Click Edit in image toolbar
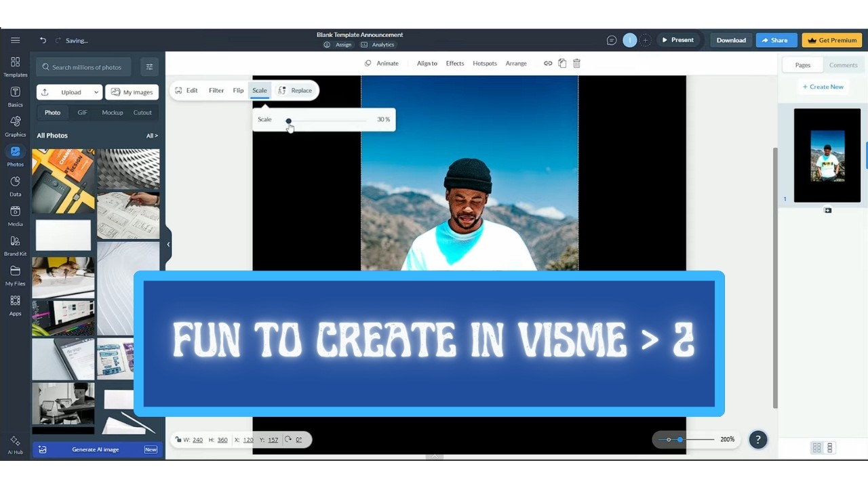This screenshot has width=868, height=488. click(x=186, y=90)
